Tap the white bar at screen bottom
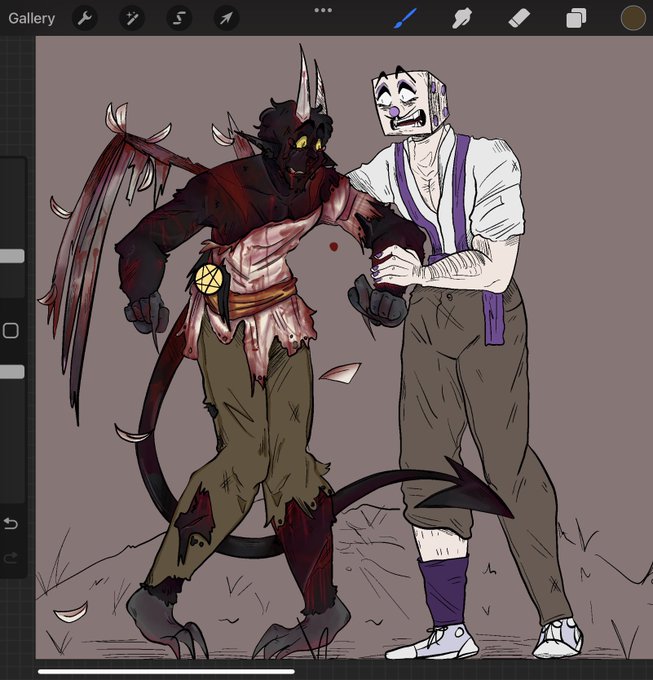 167,672
